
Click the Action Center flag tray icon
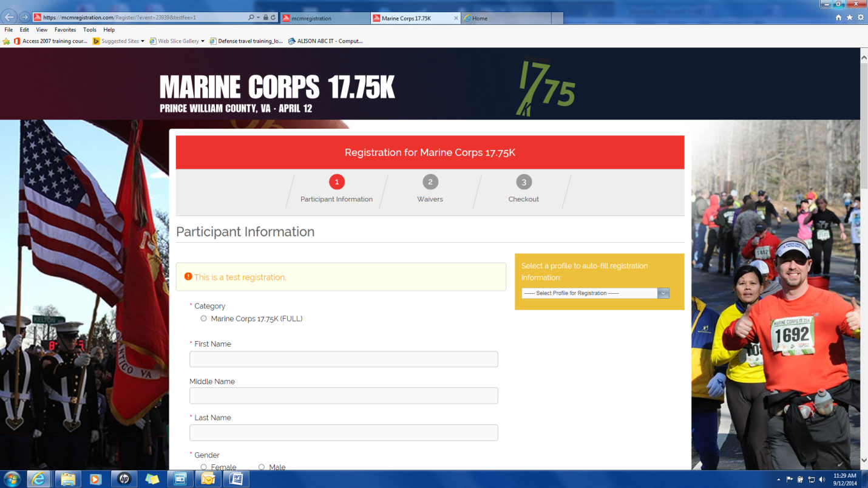click(x=790, y=480)
